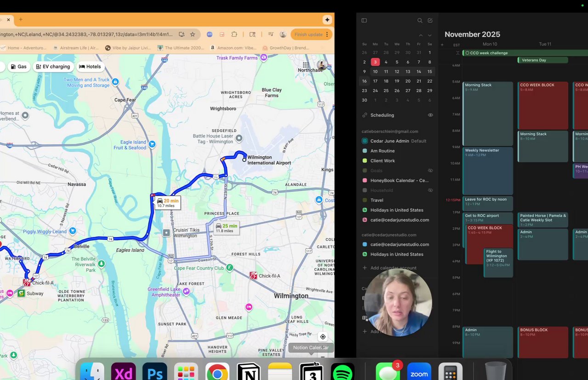Close the current Chrome tab

click(x=8, y=20)
